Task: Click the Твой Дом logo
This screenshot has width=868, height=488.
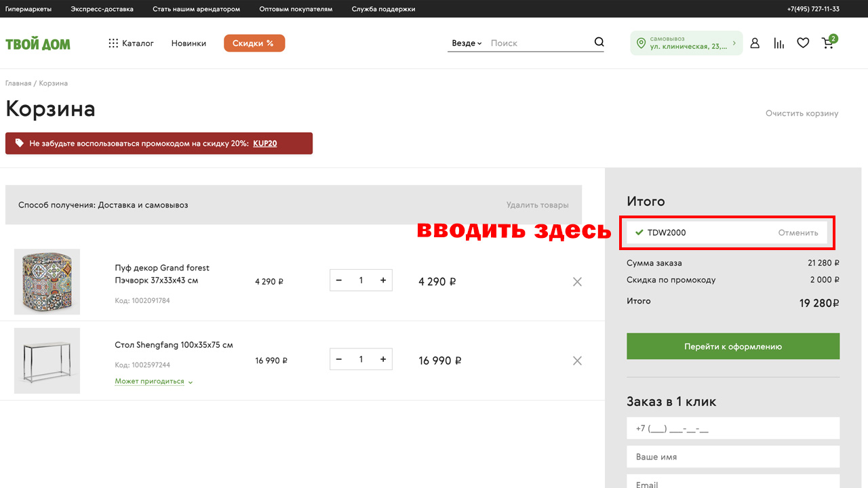Action: [38, 44]
